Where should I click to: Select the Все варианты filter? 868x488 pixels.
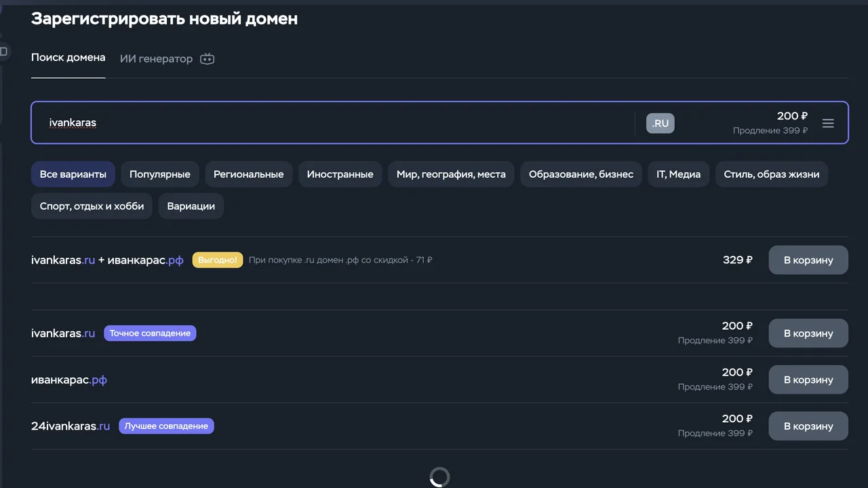[x=73, y=174]
